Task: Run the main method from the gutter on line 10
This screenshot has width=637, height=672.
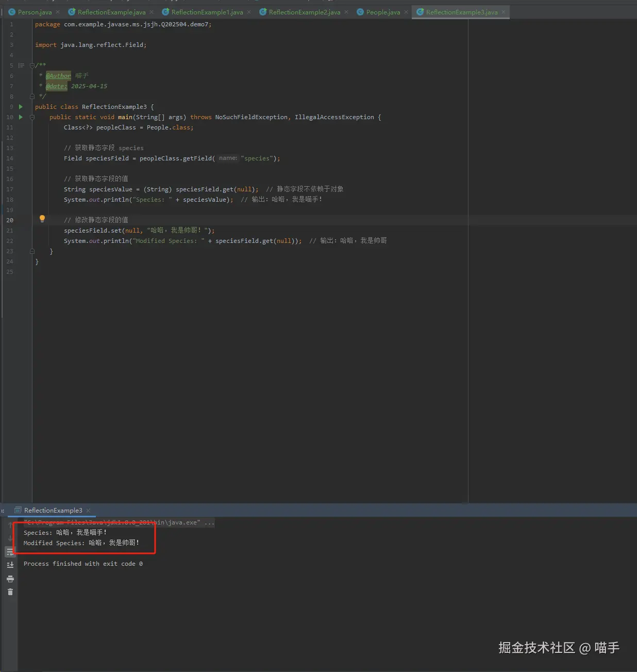Action: (x=21, y=117)
